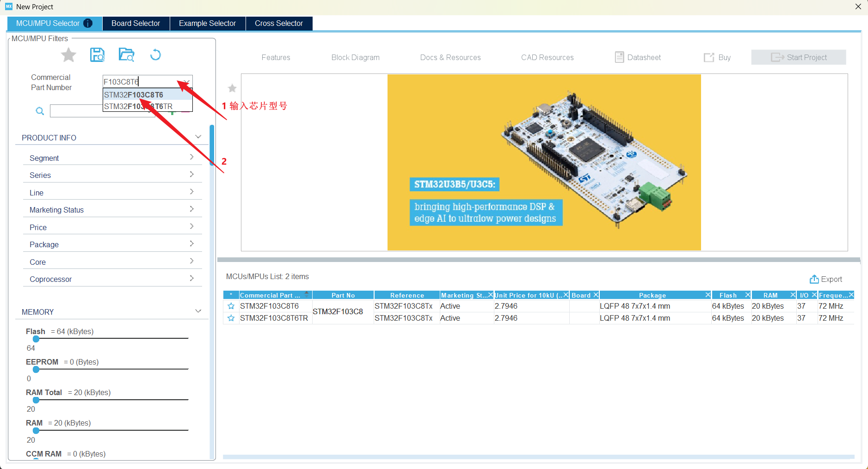
Task: Click the Start Project button
Action: [799, 57]
